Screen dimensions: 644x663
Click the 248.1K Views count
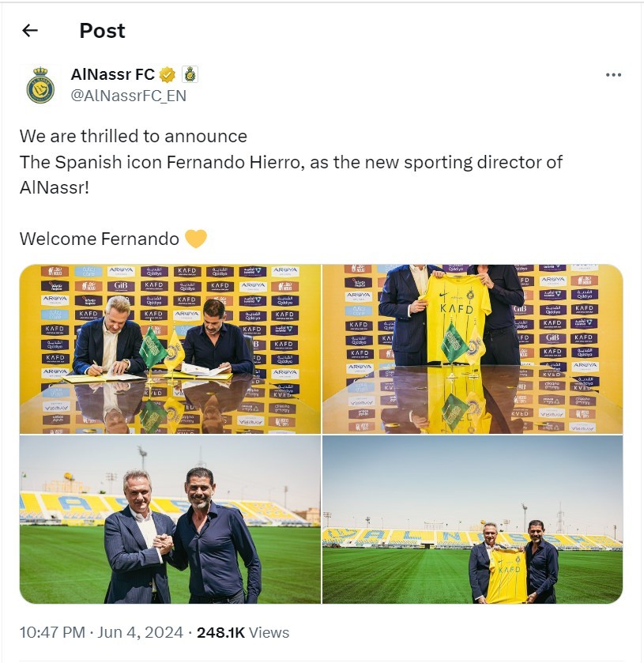pyautogui.click(x=243, y=633)
